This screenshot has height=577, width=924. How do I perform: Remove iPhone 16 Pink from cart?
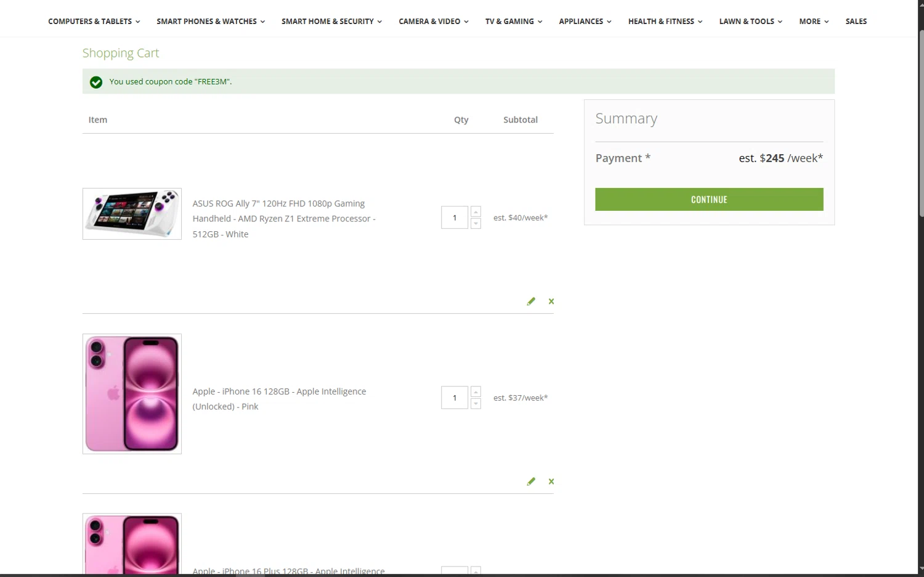pos(551,481)
